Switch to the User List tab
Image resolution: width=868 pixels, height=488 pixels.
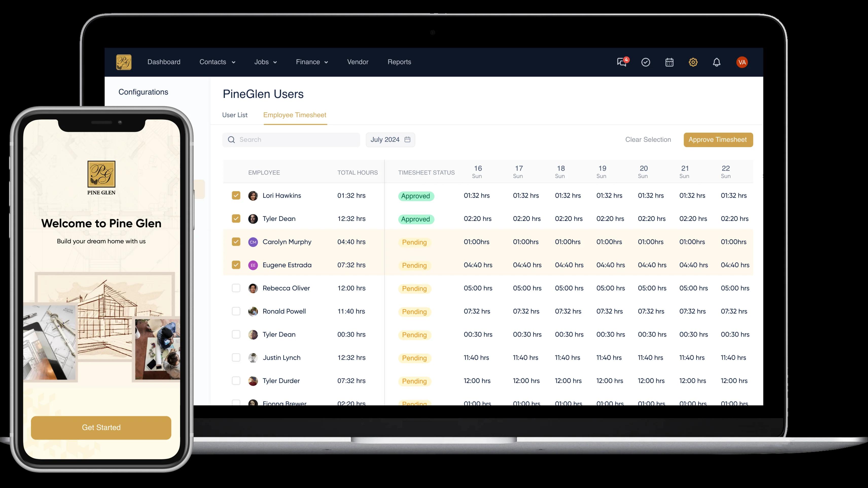coord(234,115)
